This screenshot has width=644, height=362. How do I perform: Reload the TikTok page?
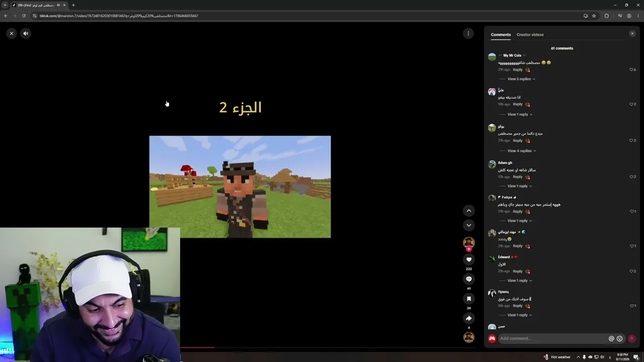click(24, 16)
